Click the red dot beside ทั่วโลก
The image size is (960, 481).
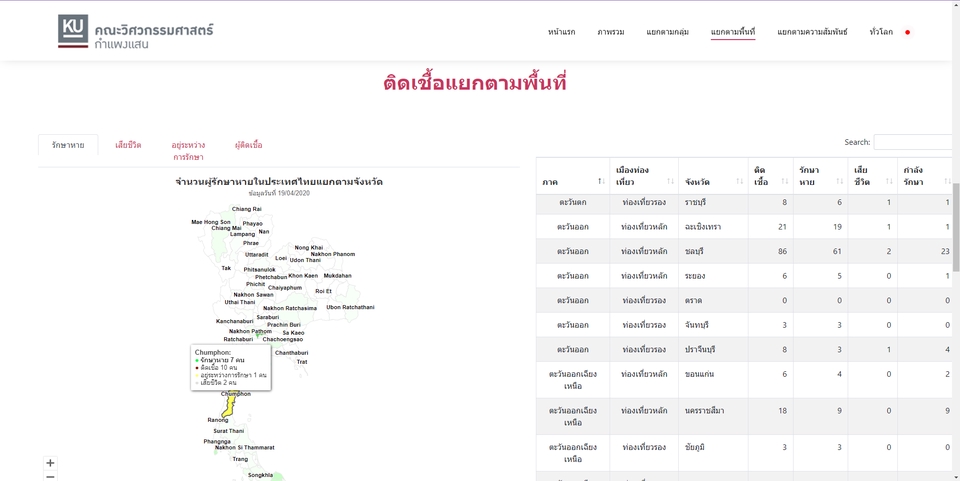tap(907, 32)
